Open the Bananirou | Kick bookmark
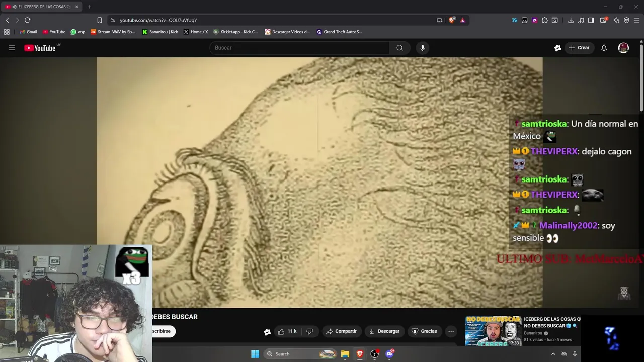 [x=160, y=32]
